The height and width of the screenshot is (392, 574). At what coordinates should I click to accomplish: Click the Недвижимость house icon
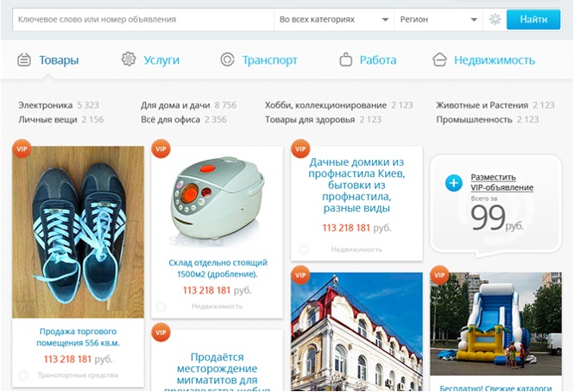439,60
